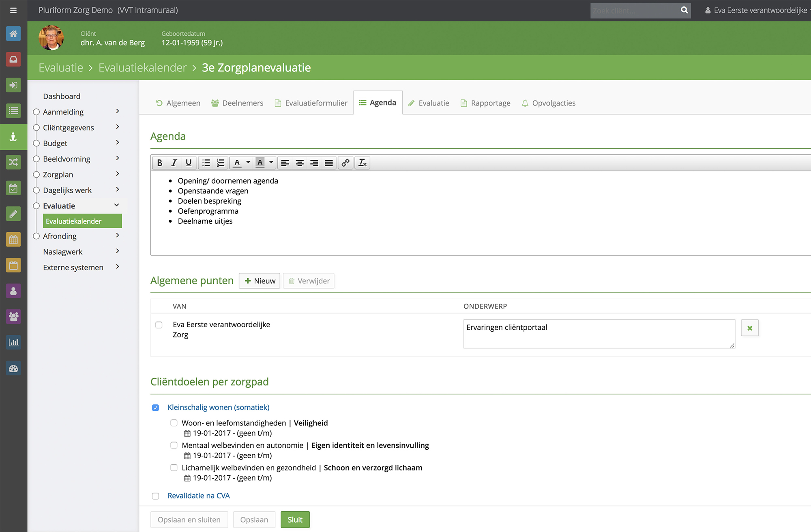Toggle underline formatting in agenda editor
The height and width of the screenshot is (532, 811).
[x=189, y=163]
